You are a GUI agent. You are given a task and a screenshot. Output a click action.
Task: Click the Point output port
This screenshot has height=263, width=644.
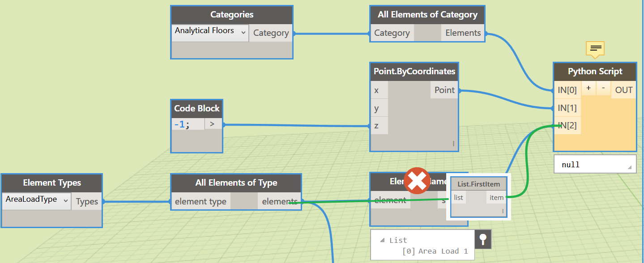tap(444, 90)
